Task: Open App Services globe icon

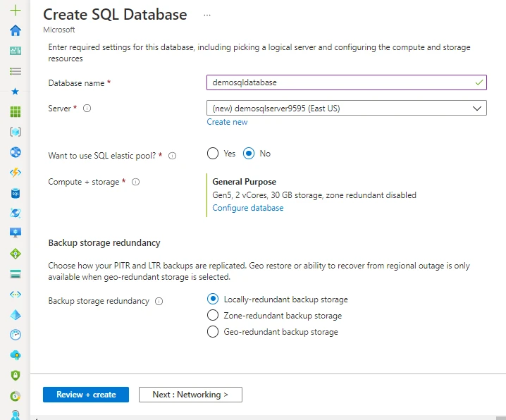Action: 16,152
